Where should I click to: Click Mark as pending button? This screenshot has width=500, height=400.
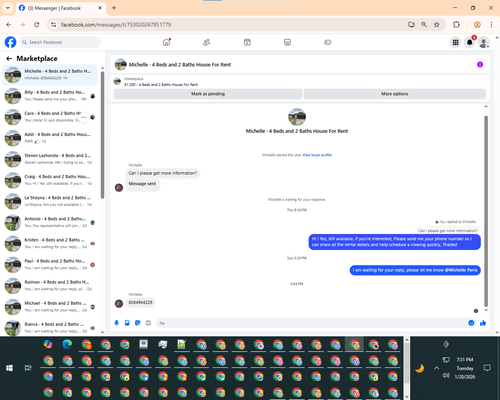[x=208, y=94]
